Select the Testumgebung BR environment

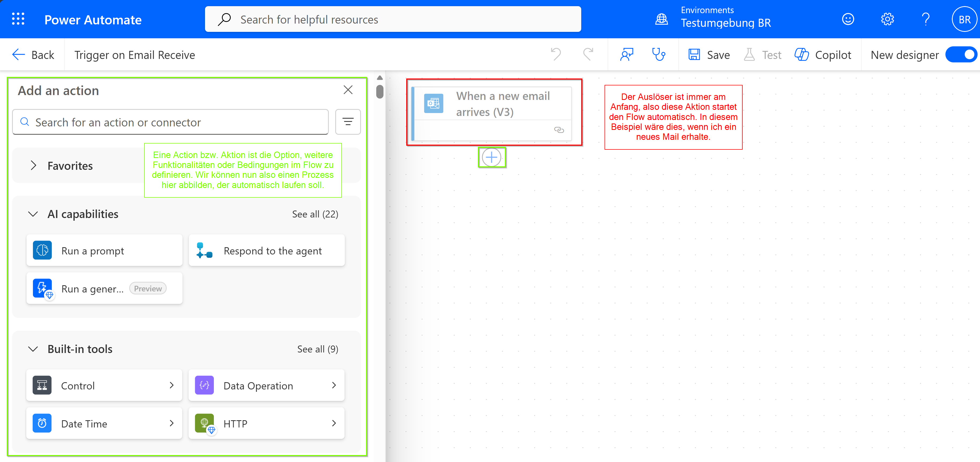725,23
